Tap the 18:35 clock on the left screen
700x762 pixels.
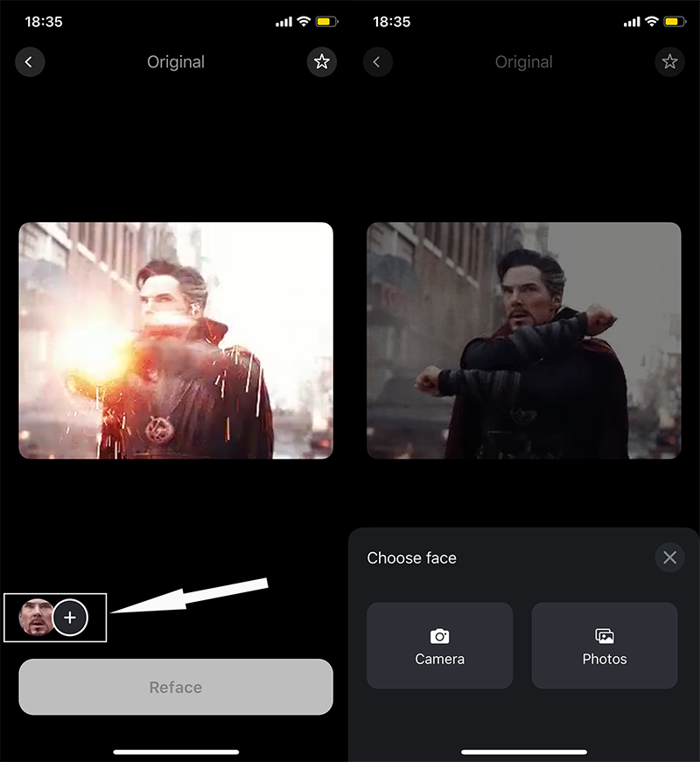tap(44, 22)
